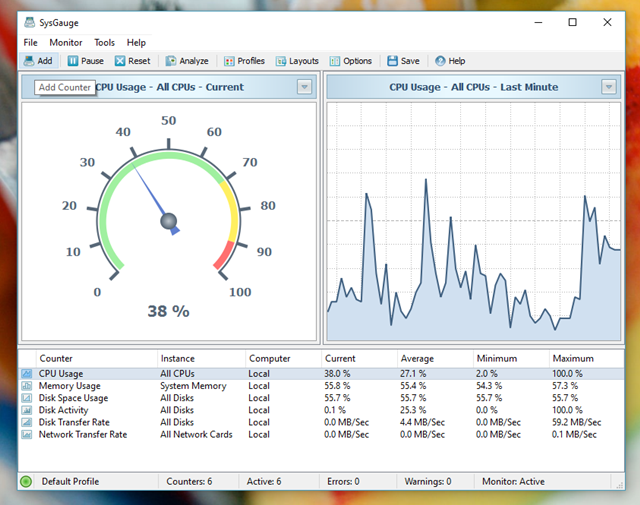640x505 pixels.
Task: Click Default Profile in the status bar
Action: (x=70, y=482)
